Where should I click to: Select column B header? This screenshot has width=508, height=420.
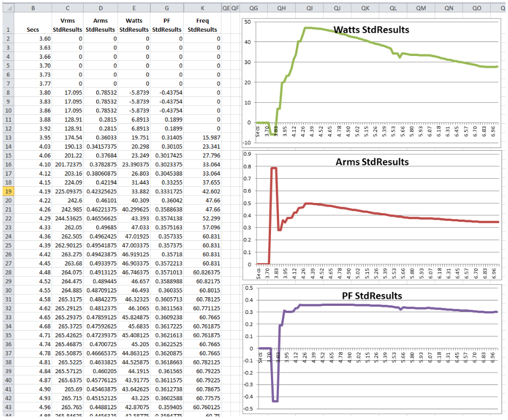33,8
